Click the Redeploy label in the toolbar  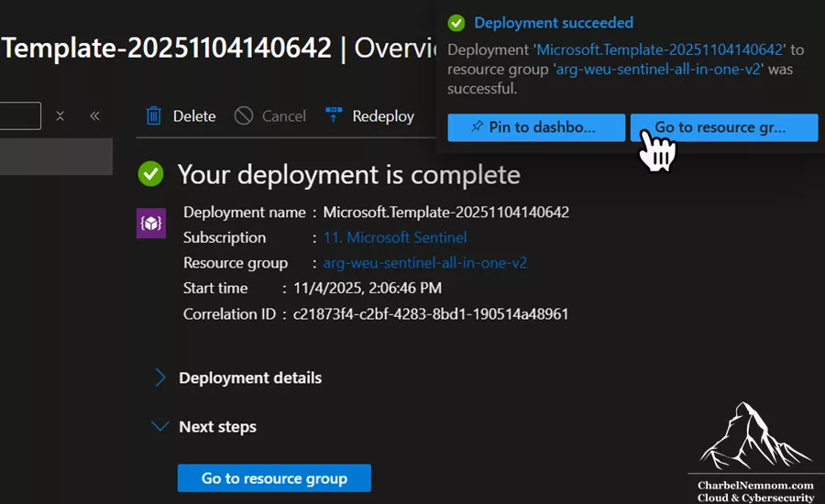(x=383, y=115)
